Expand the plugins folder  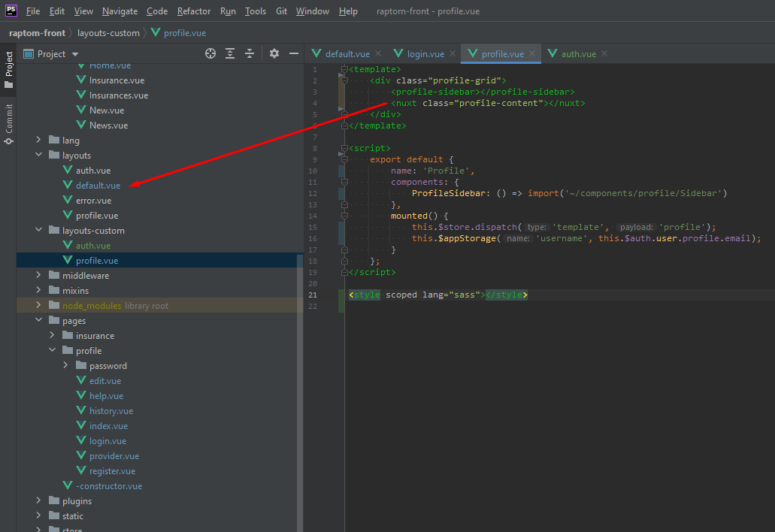click(x=38, y=501)
